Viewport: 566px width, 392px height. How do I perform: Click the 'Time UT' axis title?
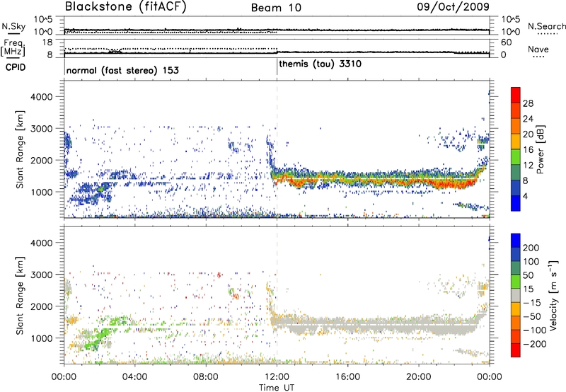(277, 387)
